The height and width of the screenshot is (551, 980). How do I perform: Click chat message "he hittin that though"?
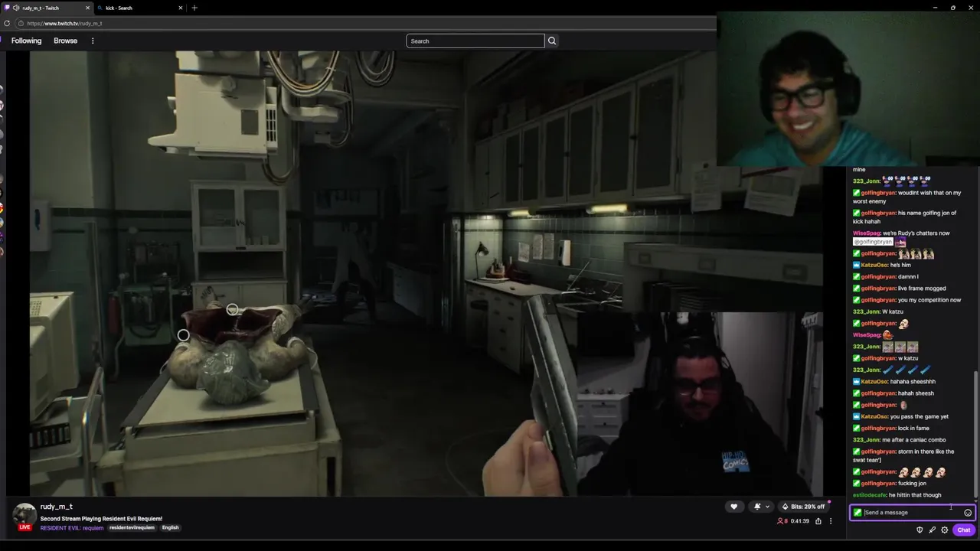tap(915, 495)
